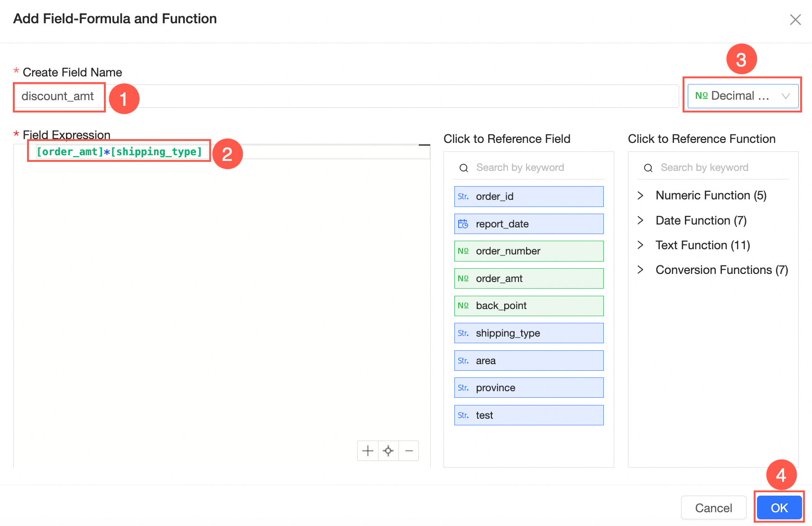The width and height of the screenshot is (812, 526).
Task: Close the Add Field dialog
Action: click(x=795, y=19)
